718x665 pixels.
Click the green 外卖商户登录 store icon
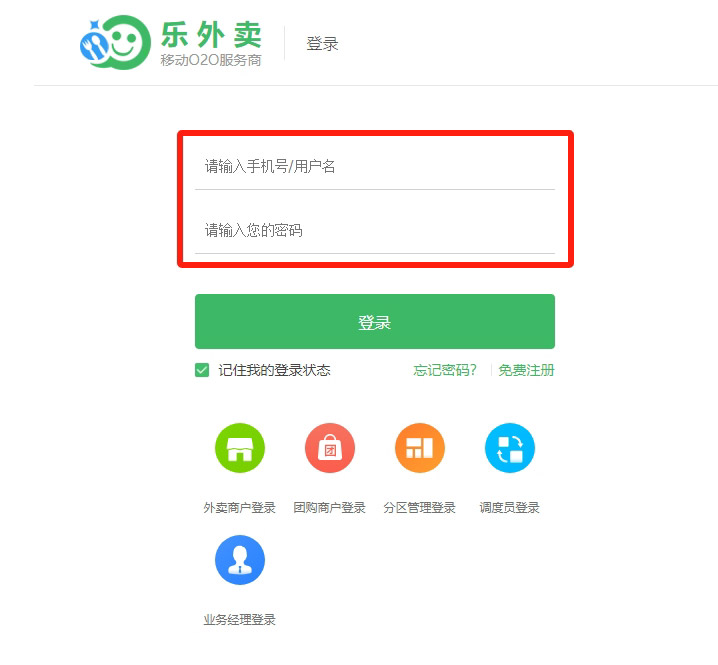tap(240, 447)
